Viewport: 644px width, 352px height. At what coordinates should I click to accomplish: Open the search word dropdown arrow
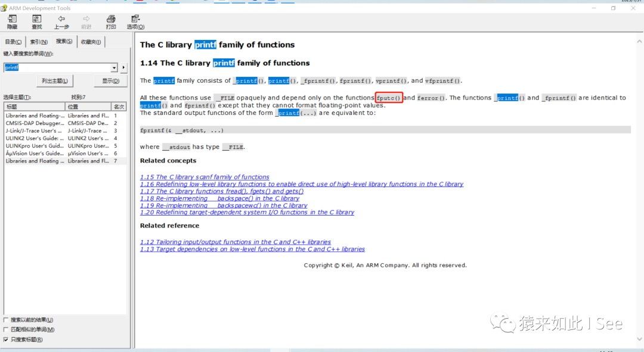tap(114, 68)
